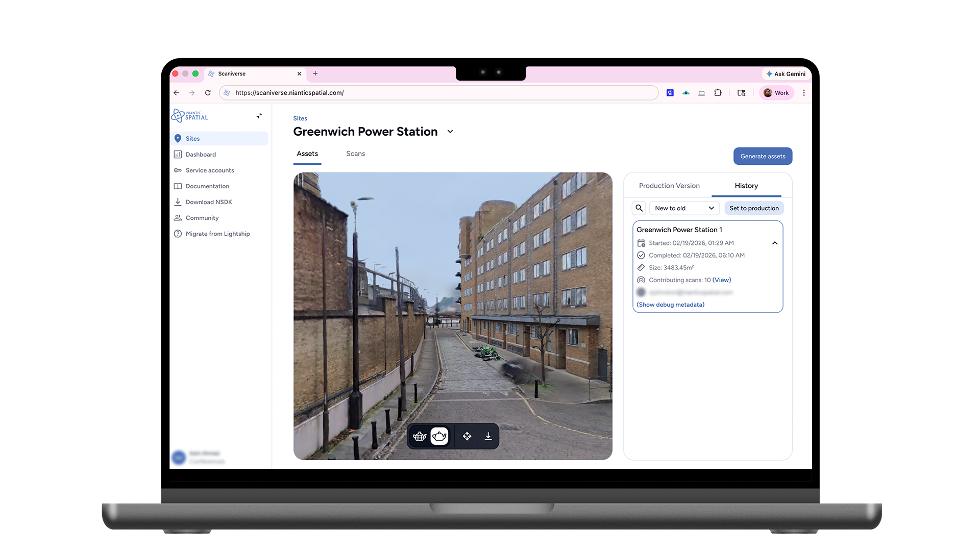Click the four-arrow pan control in viewer
The height and width of the screenshot is (551, 980).
point(467,436)
